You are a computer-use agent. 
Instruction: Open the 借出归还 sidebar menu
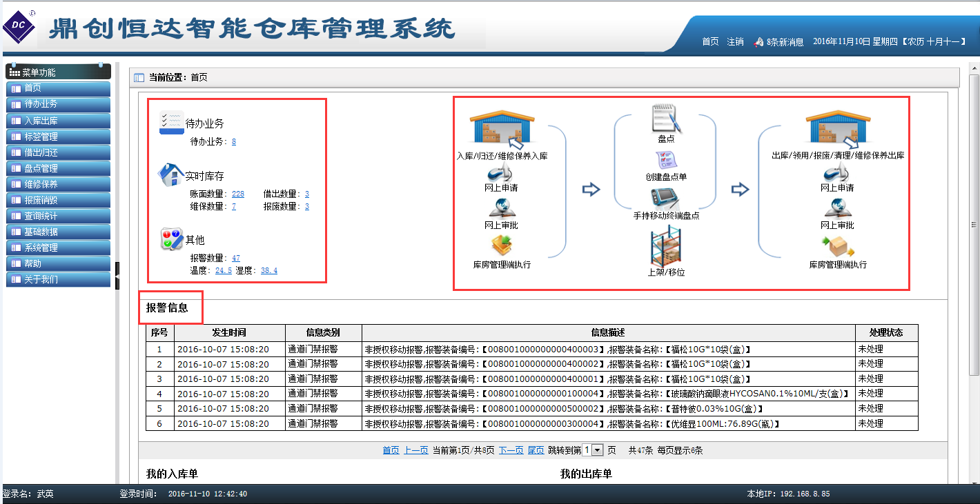(58, 152)
